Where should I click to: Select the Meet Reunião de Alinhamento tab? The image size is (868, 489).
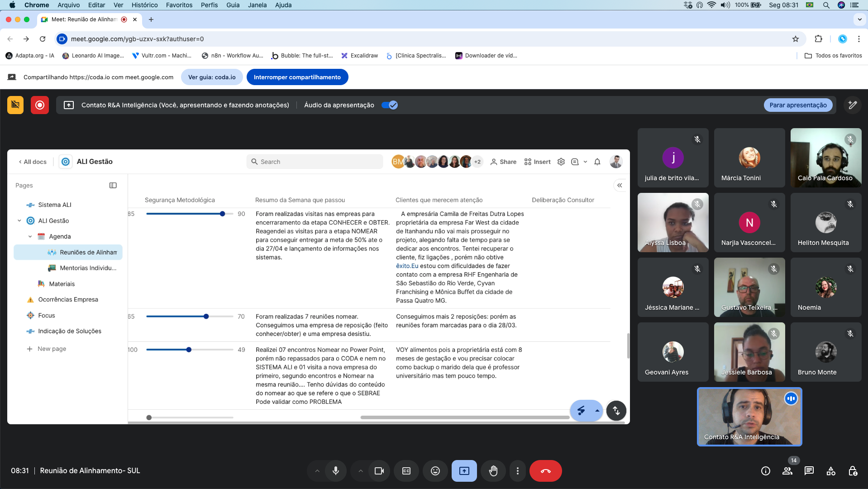tap(90, 19)
